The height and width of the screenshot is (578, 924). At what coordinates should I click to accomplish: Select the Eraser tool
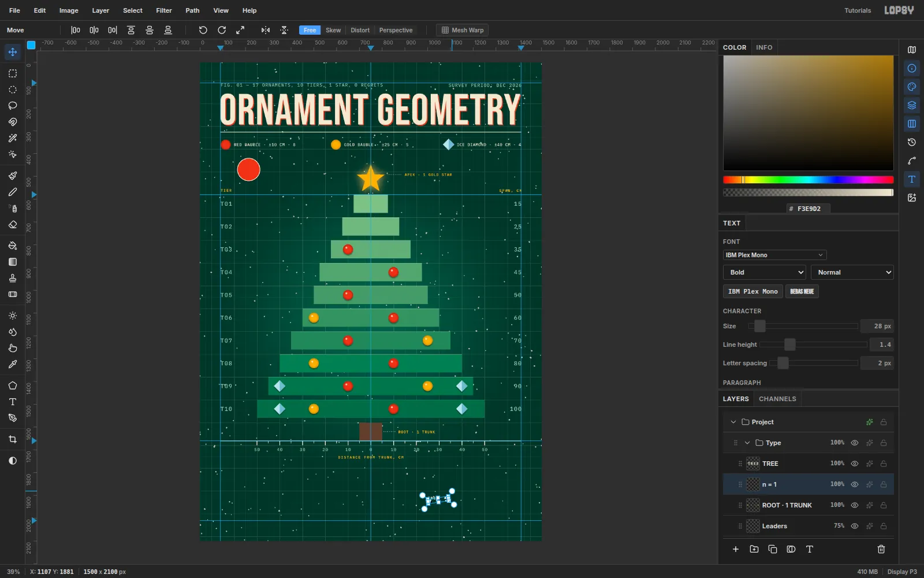[x=12, y=224]
